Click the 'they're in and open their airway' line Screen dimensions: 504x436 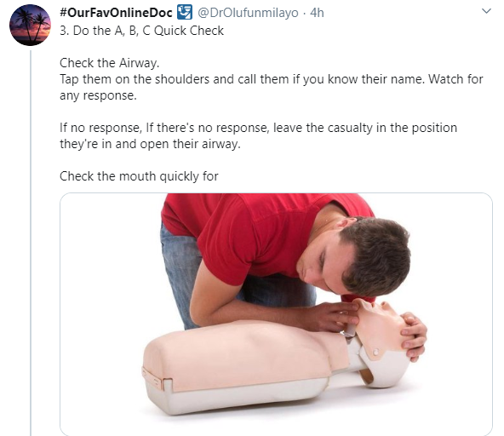click(x=150, y=144)
